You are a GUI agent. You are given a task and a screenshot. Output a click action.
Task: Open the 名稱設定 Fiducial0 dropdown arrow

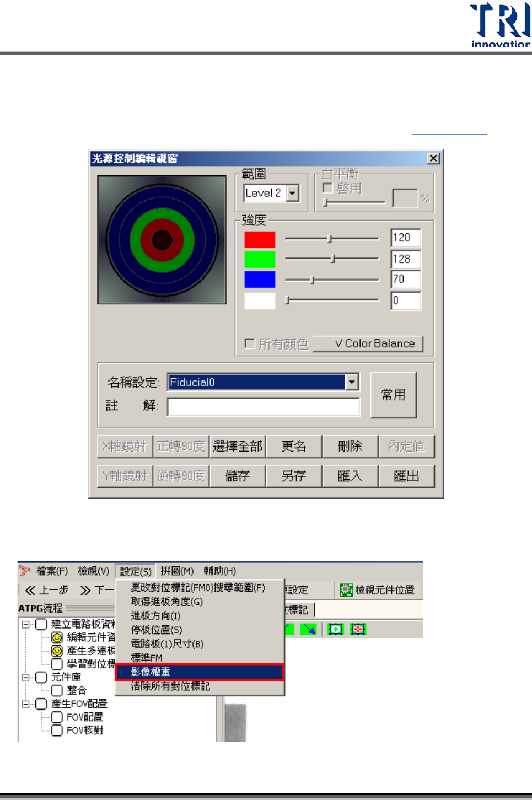click(352, 382)
